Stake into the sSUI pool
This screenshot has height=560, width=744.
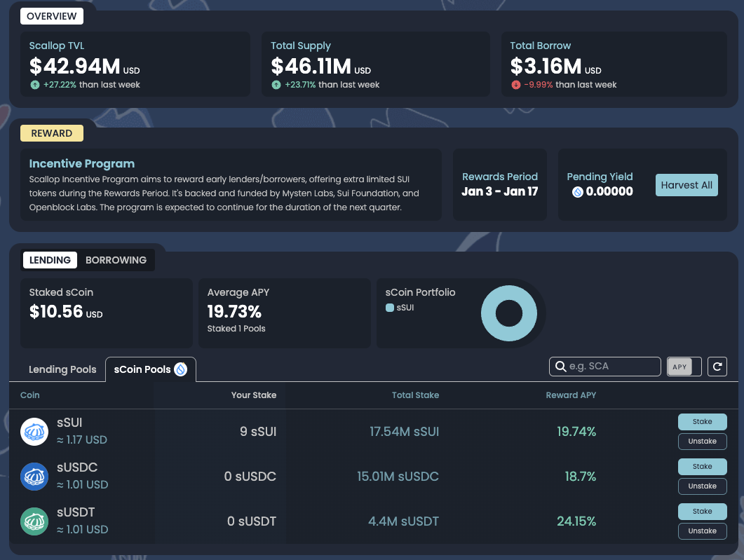click(702, 422)
